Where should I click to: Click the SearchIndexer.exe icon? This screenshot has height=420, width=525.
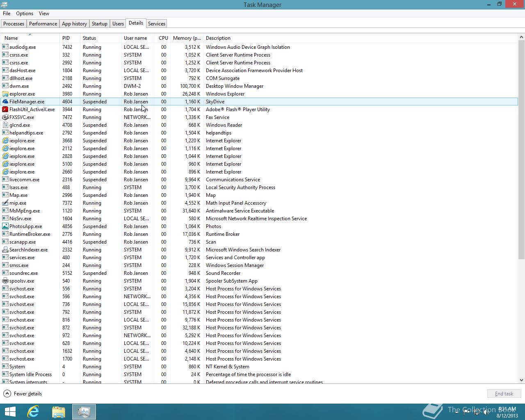[5, 249]
